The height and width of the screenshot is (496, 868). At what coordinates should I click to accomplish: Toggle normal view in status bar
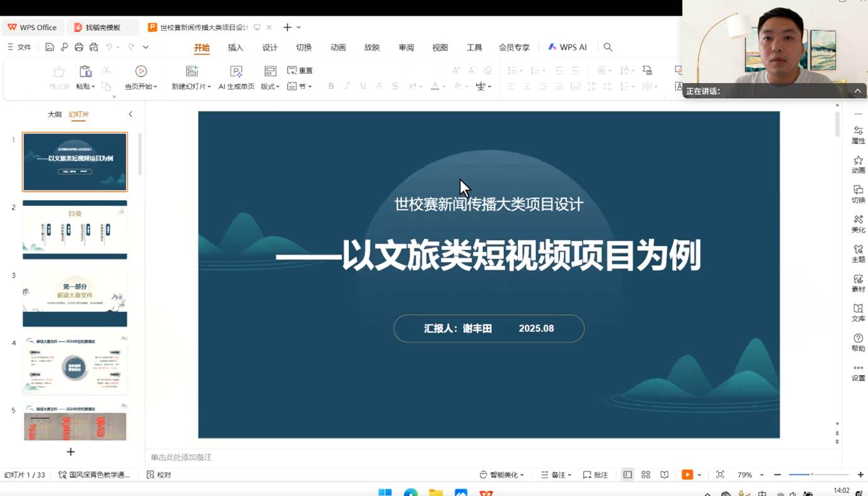point(628,475)
